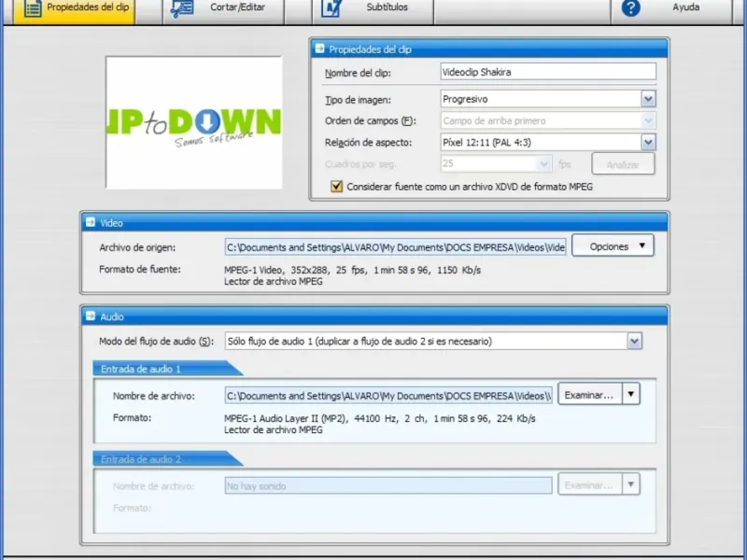Click Examinar button for audio entry 2
The width and height of the screenshot is (747, 560).
coord(590,484)
